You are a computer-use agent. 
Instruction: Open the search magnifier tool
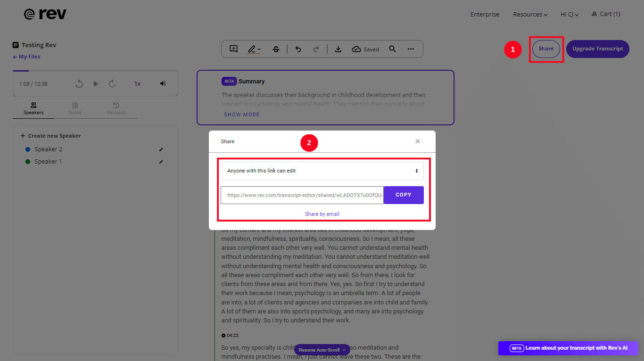(392, 49)
